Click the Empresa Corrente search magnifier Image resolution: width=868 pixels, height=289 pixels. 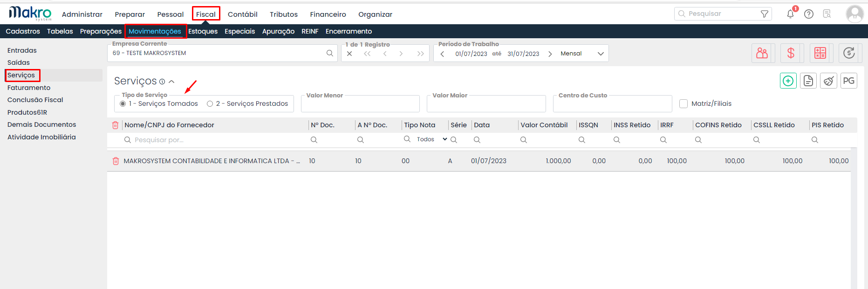(330, 53)
